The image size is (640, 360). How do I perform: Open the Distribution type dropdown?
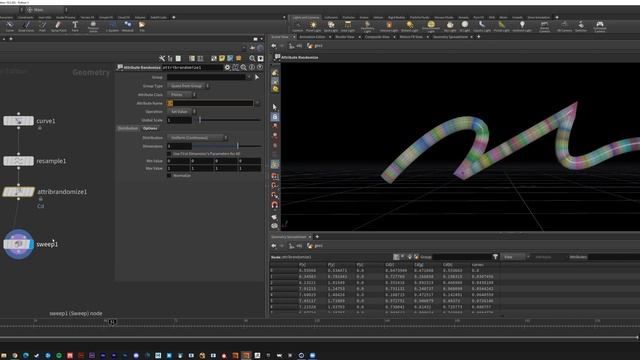pyautogui.click(x=198, y=138)
